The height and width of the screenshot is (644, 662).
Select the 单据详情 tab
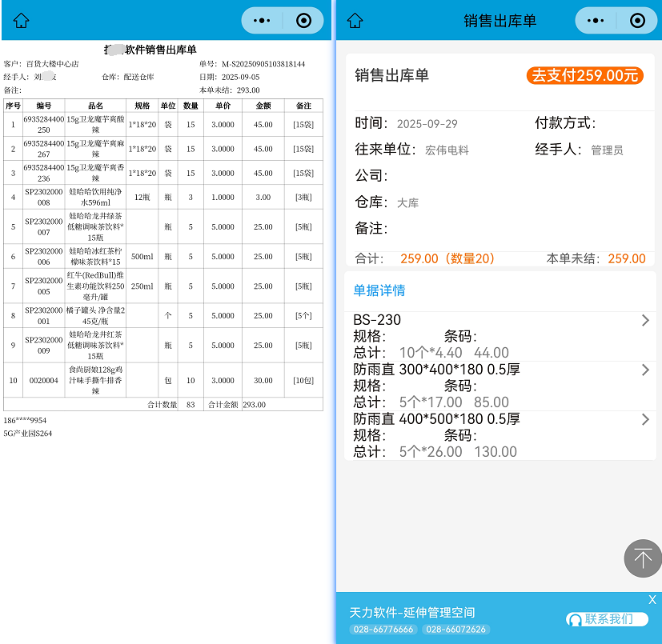[x=379, y=290]
